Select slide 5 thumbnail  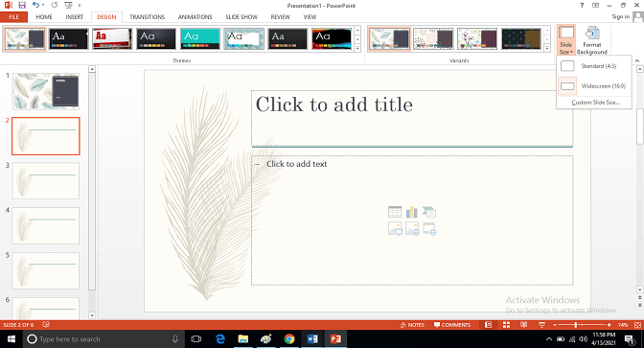tap(46, 270)
